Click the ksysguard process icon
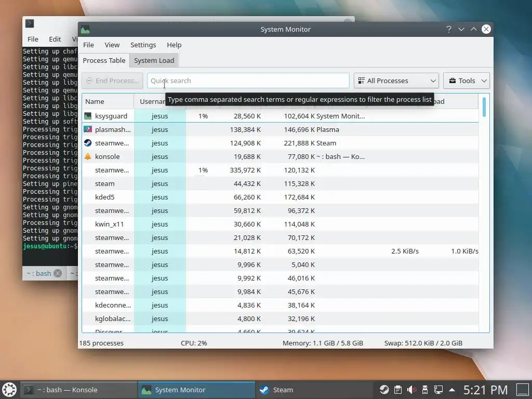Screen dimensions: 532x399 point(88,116)
